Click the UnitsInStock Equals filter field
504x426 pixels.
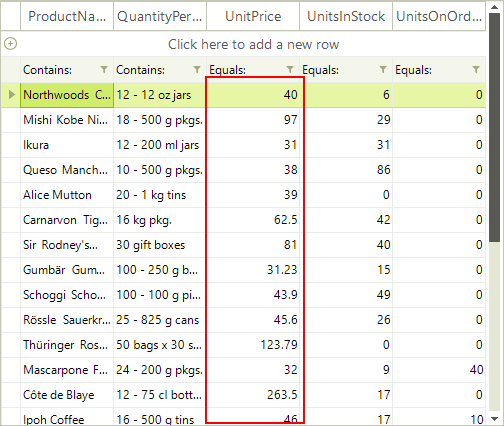pyautogui.click(x=346, y=70)
